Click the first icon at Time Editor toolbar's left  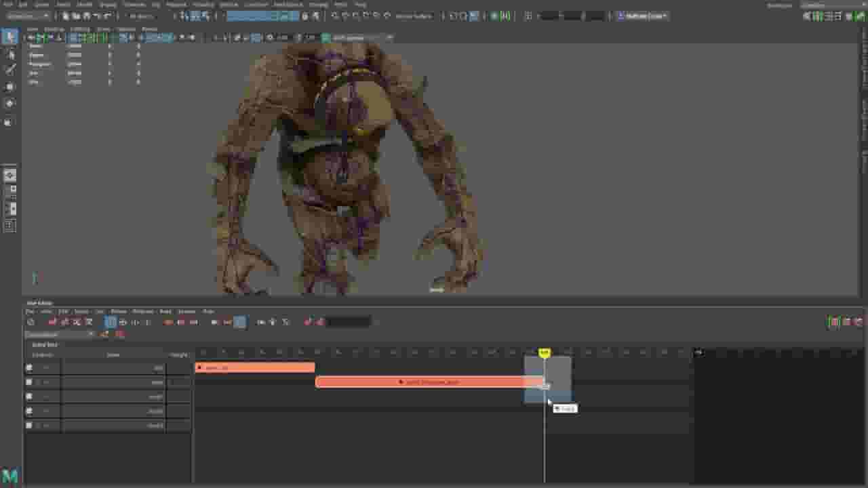31,322
